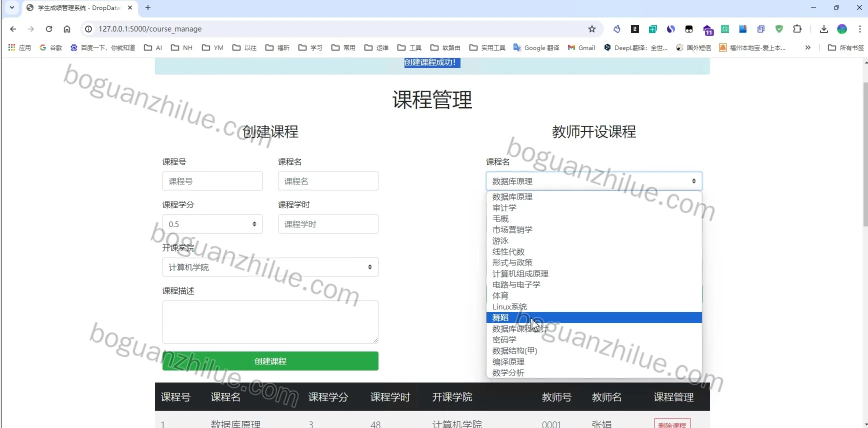Open the 开课学院 dropdown showing 计算机学院
868x428 pixels.
[x=270, y=267]
